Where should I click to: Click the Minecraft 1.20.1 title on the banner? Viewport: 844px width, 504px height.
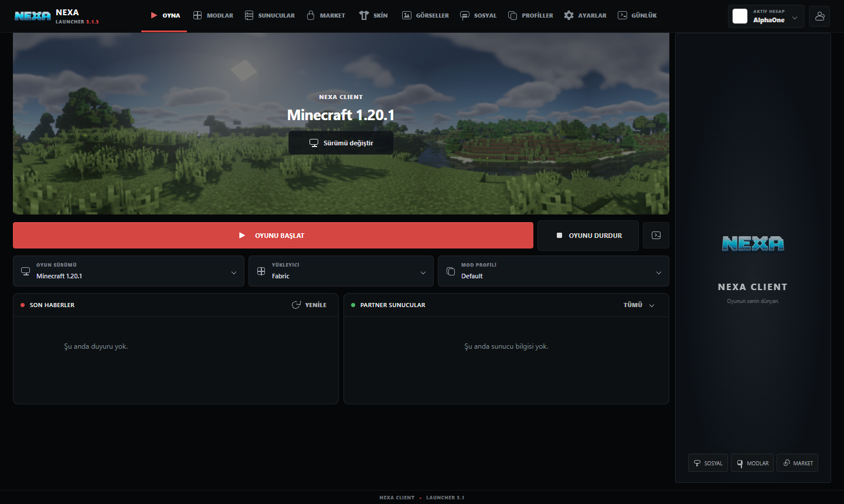341,115
